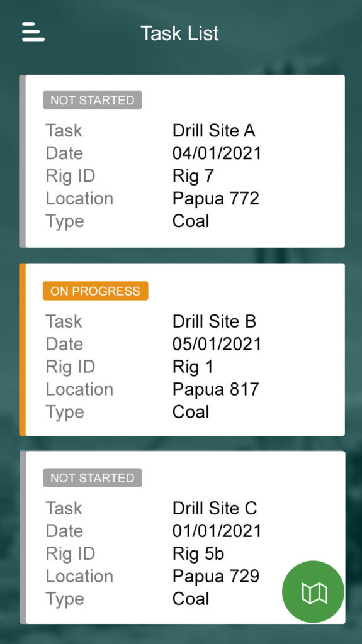Click the date 04/01/2021
362x644 pixels.
217,153
